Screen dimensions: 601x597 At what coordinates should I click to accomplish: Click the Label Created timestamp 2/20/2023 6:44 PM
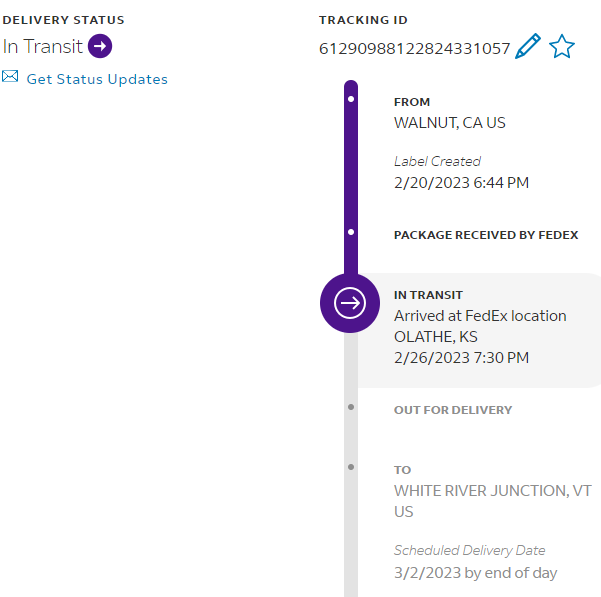click(x=461, y=182)
